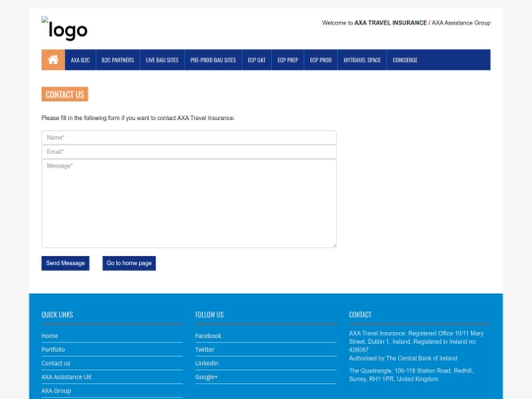Screen dimensions: 532x399
Task: Open the Twitter follow link
Action: point(205,350)
